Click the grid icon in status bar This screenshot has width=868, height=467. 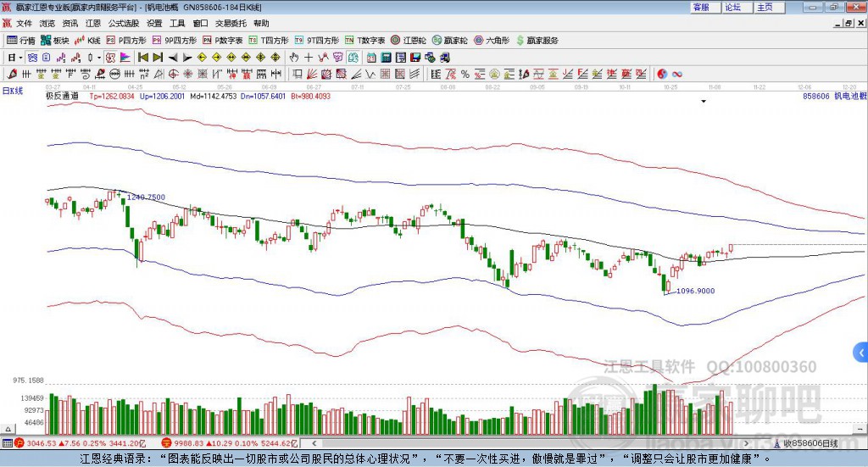pos(7,443)
